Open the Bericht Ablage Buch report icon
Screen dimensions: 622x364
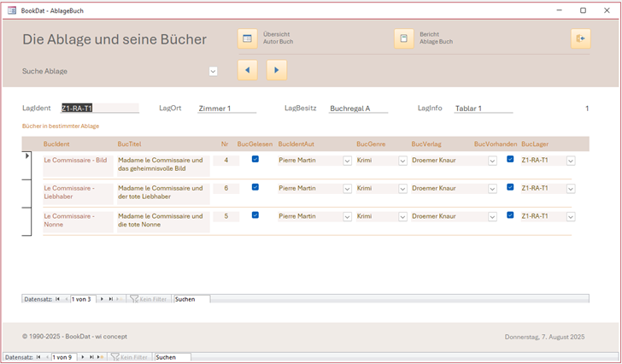tap(404, 38)
